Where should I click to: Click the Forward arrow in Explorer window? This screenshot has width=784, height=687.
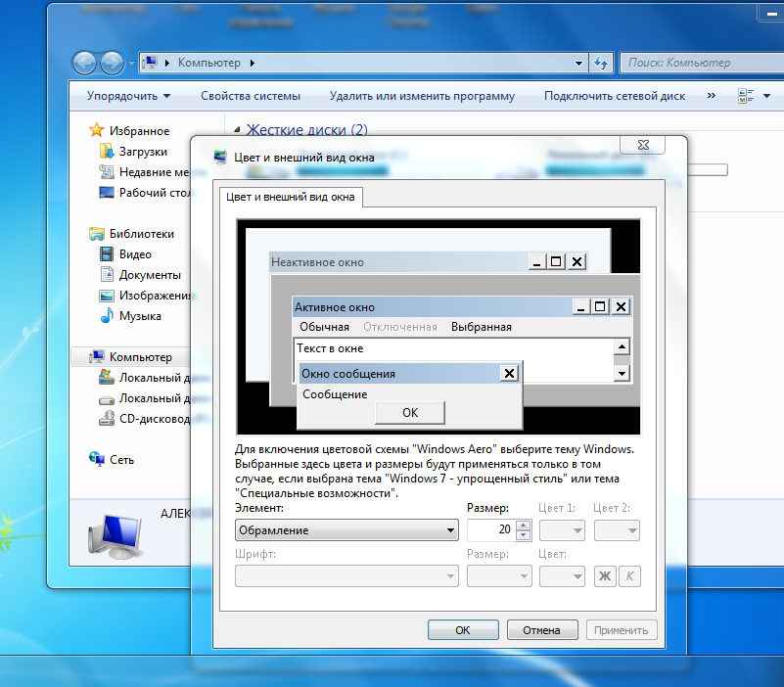pos(112,63)
